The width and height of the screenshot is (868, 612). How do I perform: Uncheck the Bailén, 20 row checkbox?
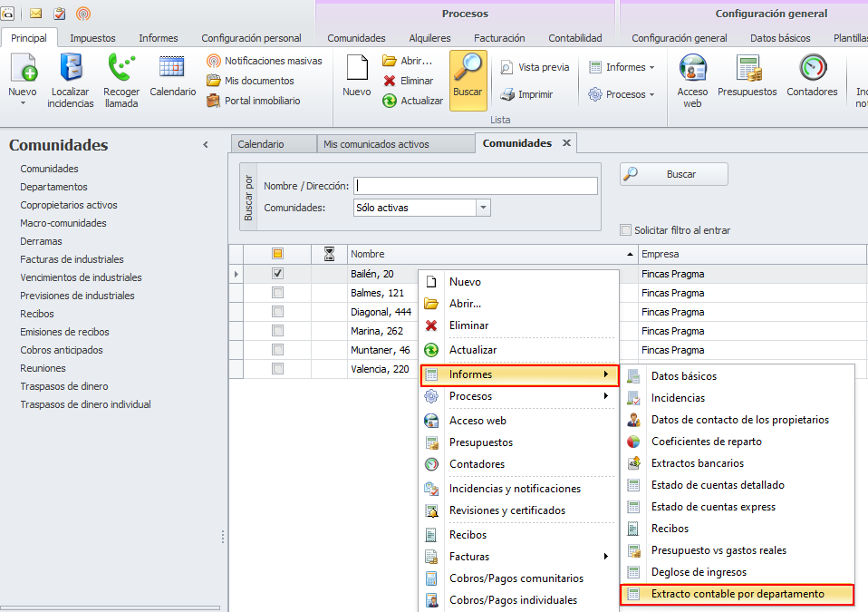tap(278, 273)
